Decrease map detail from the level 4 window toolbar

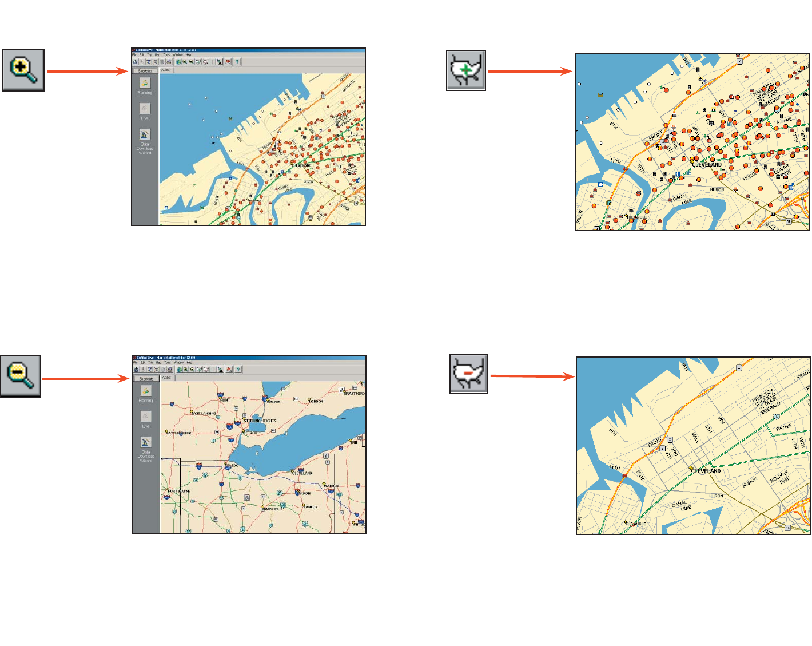point(206,370)
